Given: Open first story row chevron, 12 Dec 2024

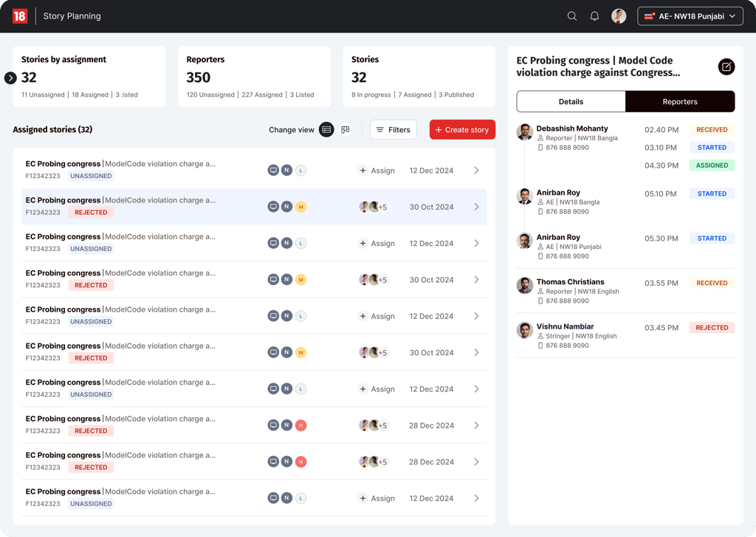Looking at the screenshot, I should click(x=476, y=171).
